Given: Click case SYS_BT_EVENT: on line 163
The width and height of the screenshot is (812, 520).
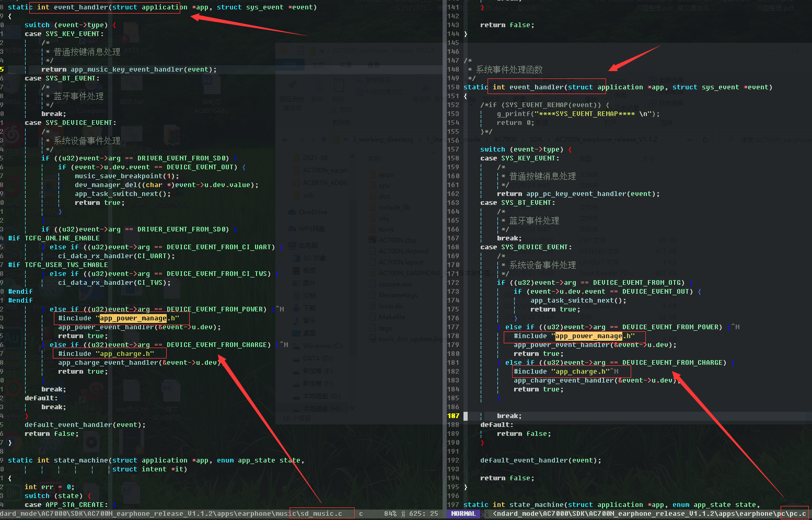Looking at the screenshot, I should click(518, 203).
